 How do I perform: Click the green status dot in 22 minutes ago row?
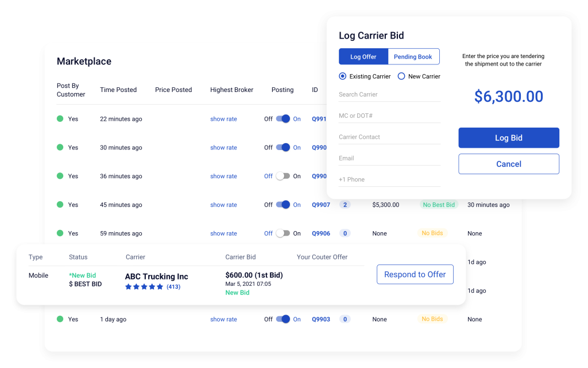point(60,119)
